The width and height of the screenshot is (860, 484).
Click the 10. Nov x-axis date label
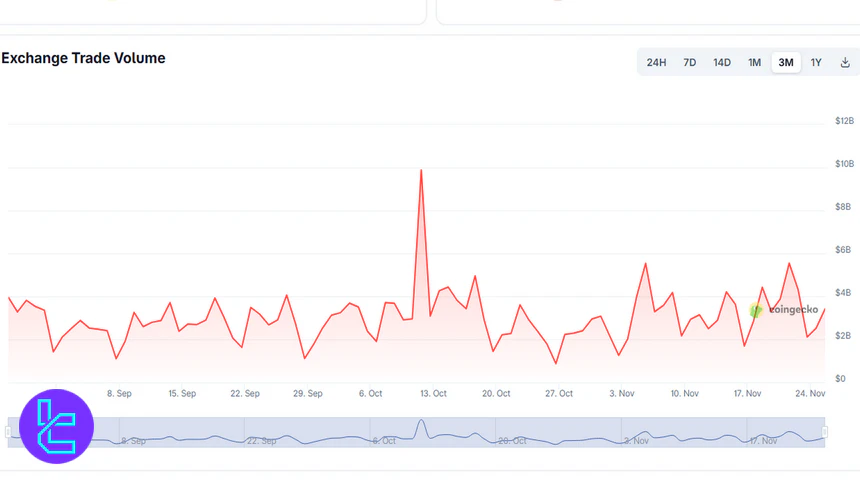click(684, 393)
